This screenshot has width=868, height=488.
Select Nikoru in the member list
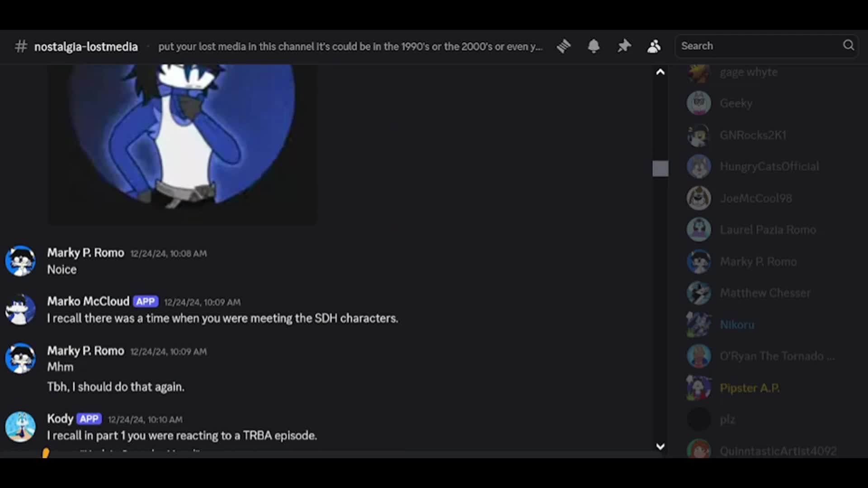pyautogui.click(x=737, y=325)
